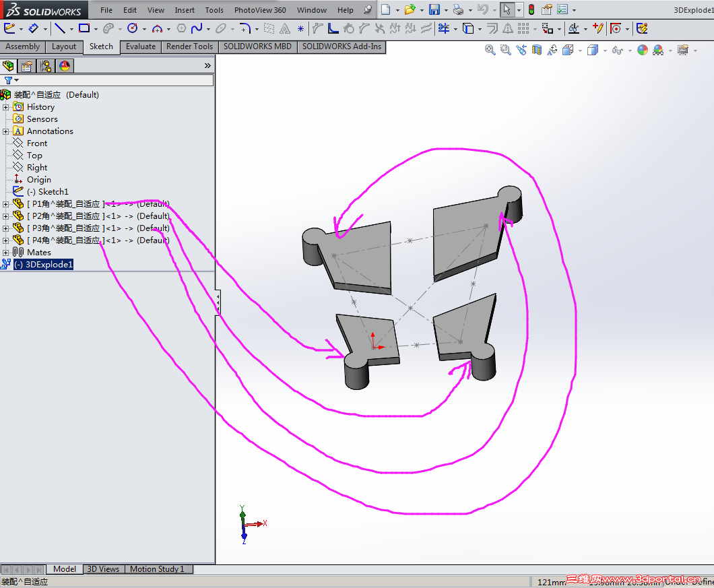Screen dimensions: 714x588
Task: Expand the Mates folder
Action: (6, 253)
